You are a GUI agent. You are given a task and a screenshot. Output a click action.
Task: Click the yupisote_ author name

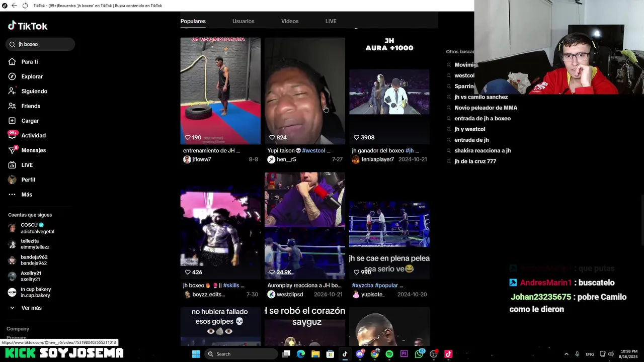tap(373, 294)
